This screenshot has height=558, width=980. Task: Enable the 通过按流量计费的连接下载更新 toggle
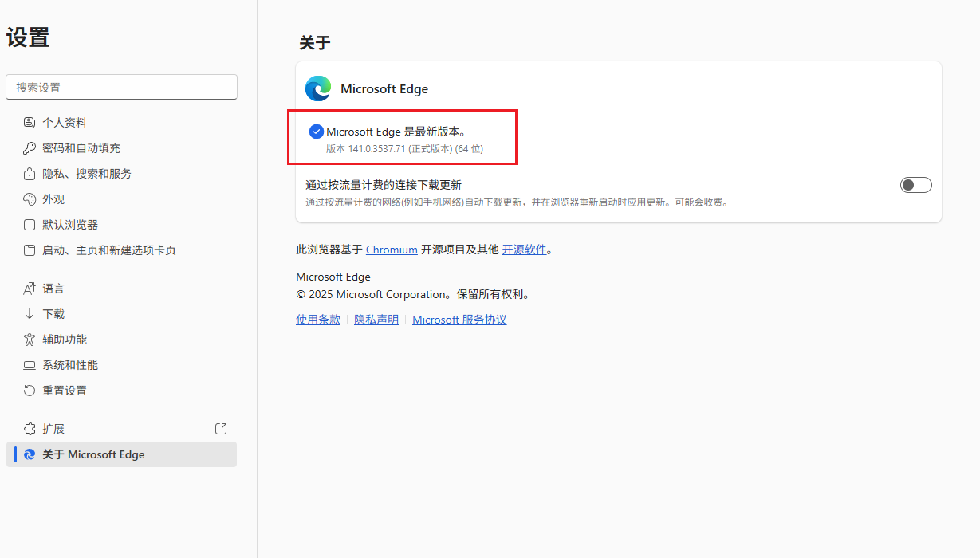[915, 185]
